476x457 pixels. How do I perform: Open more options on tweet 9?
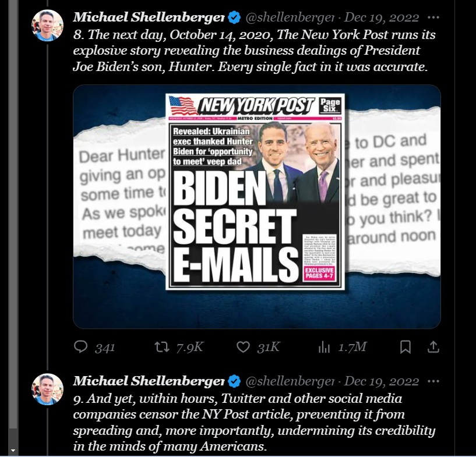433,381
